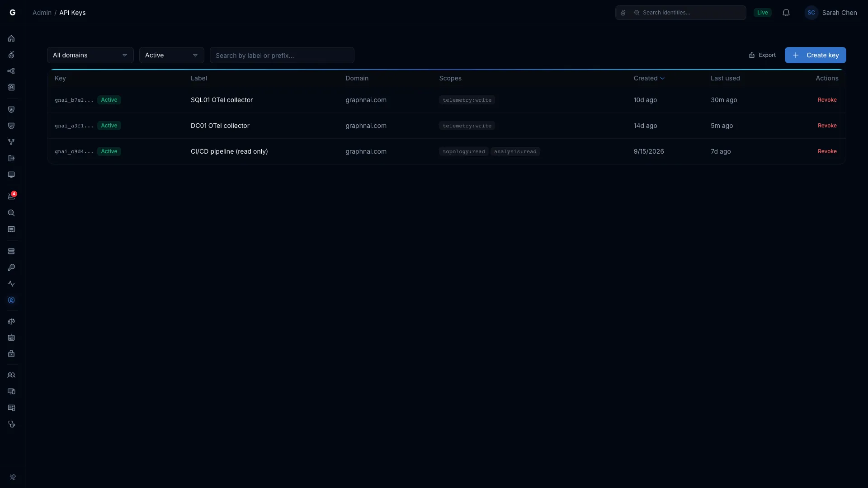Open the Home icon in the sidebar
Image resolution: width=868 pixels, height=488 pixels.
[11, 38]
